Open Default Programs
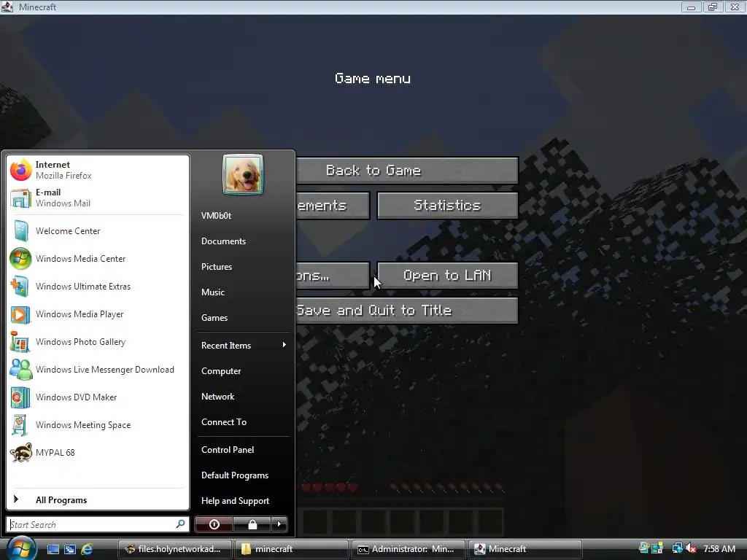The width and height of the screenshot is (747, 560). 242,475
